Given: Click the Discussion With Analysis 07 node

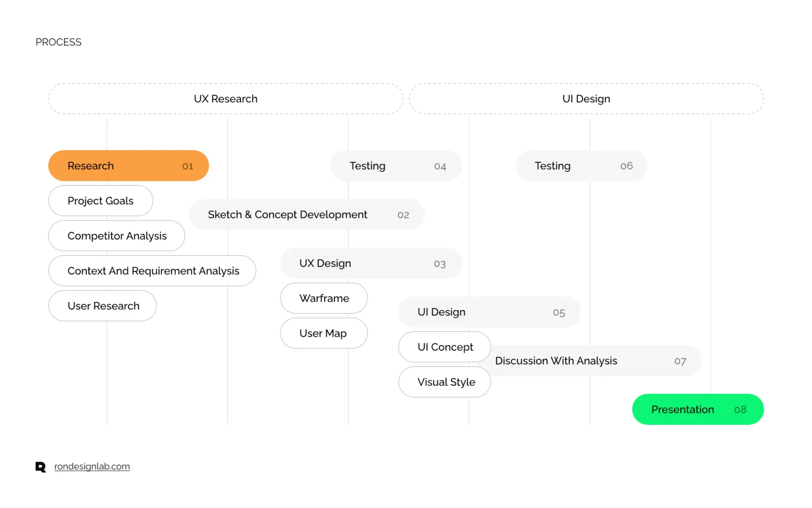Looking at the screenshot, I should tap(589, 360).
